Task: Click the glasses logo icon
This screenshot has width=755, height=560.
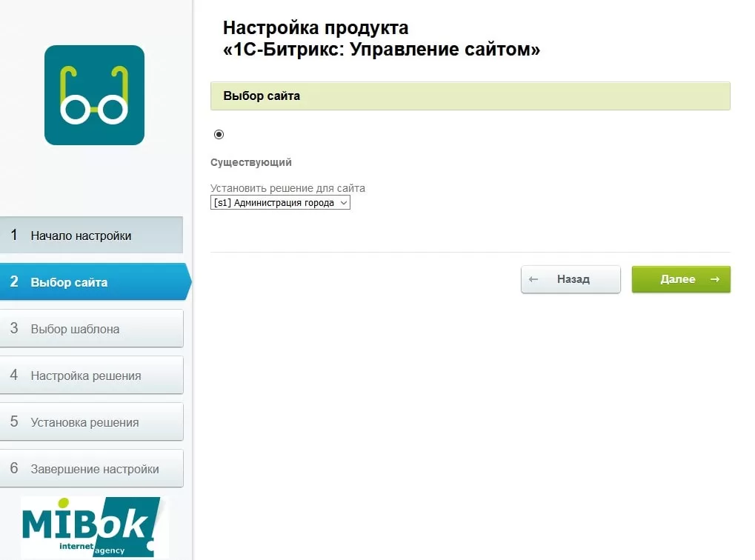Action: click(94, 95)
